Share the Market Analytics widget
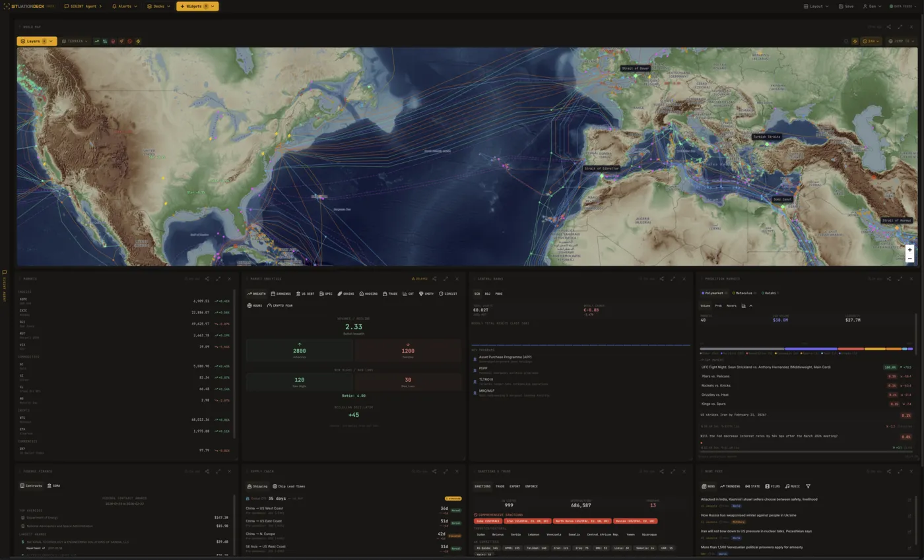924x560 pixels. tap(434, 279)
